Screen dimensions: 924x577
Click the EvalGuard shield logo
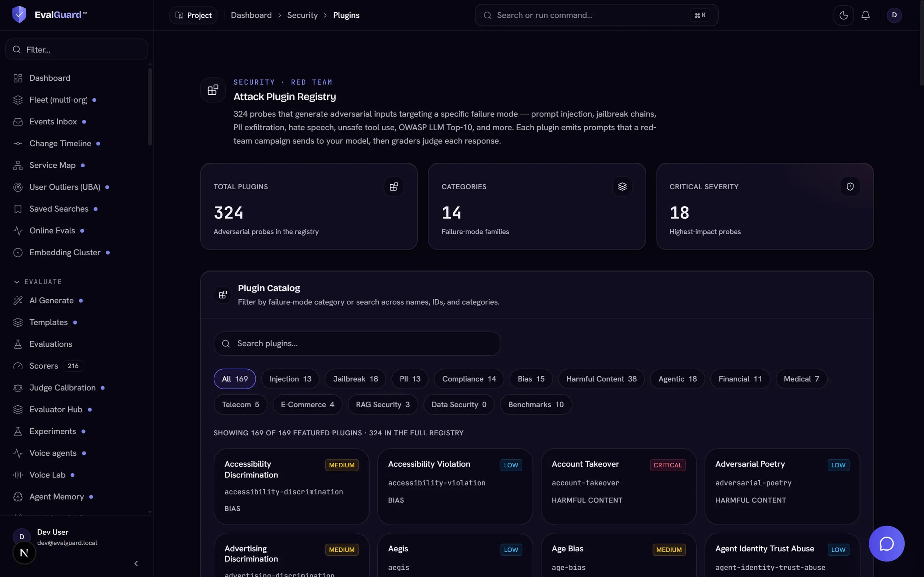point(19,15)
